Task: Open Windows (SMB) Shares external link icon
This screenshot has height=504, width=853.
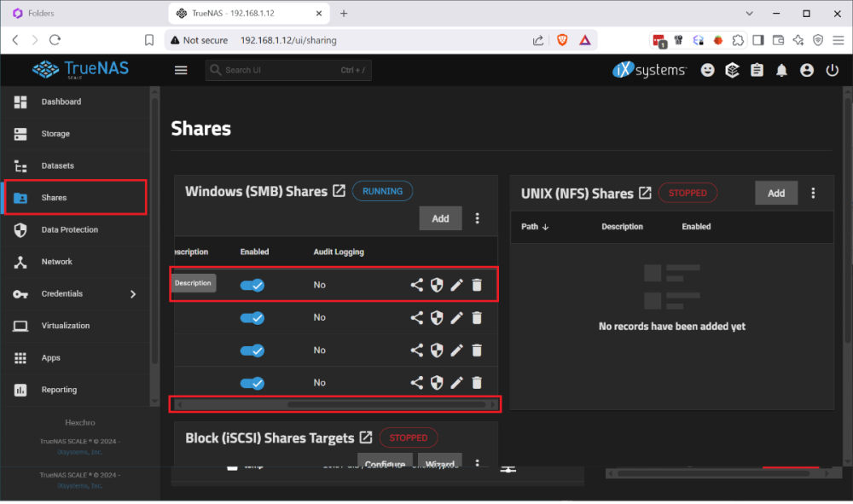Action: [x=339, y=191]
